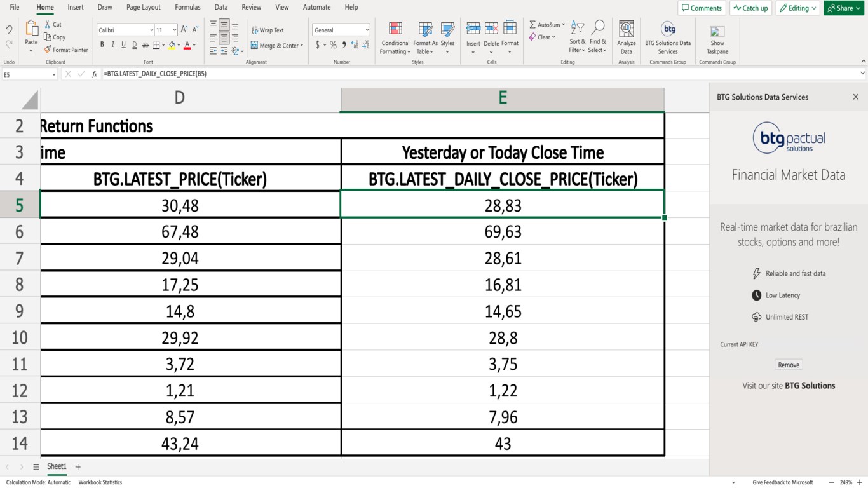Increase indent of cell contents
Viewport: 868px width, 488px height.
224,51
